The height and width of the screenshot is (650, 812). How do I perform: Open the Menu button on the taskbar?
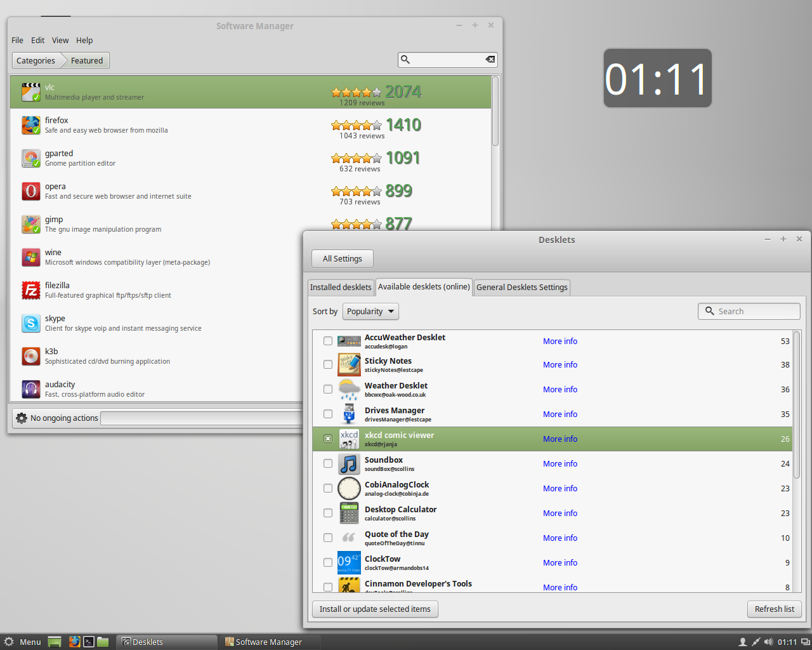click(23, 642)
